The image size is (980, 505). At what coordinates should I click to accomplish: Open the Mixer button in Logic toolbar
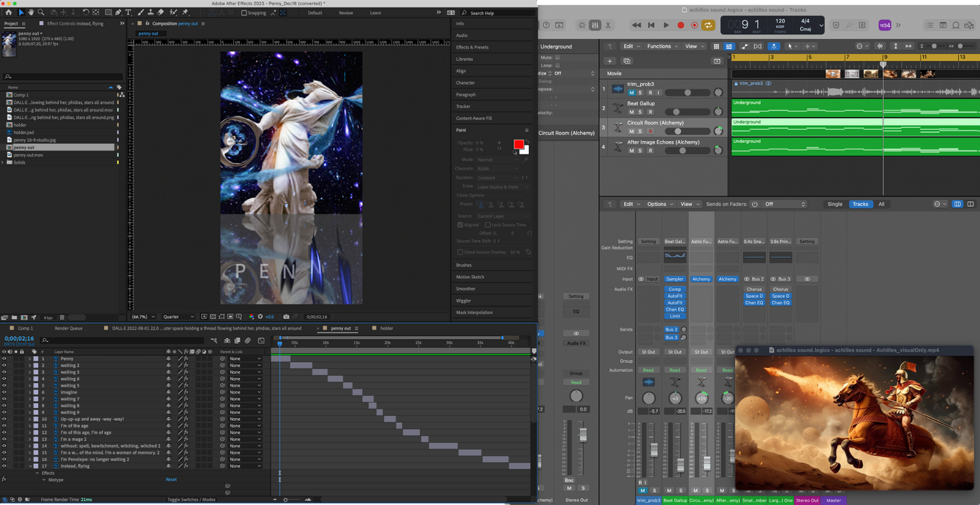click(595, 25)
